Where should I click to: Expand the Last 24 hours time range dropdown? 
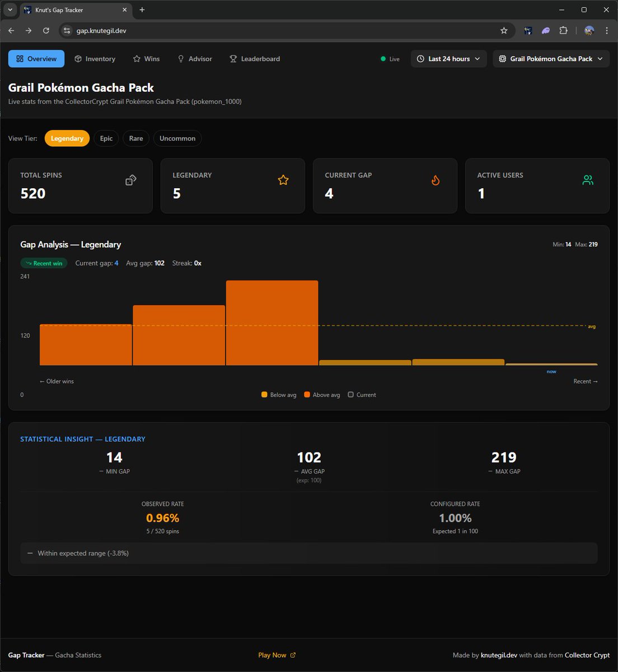point(449,59)
